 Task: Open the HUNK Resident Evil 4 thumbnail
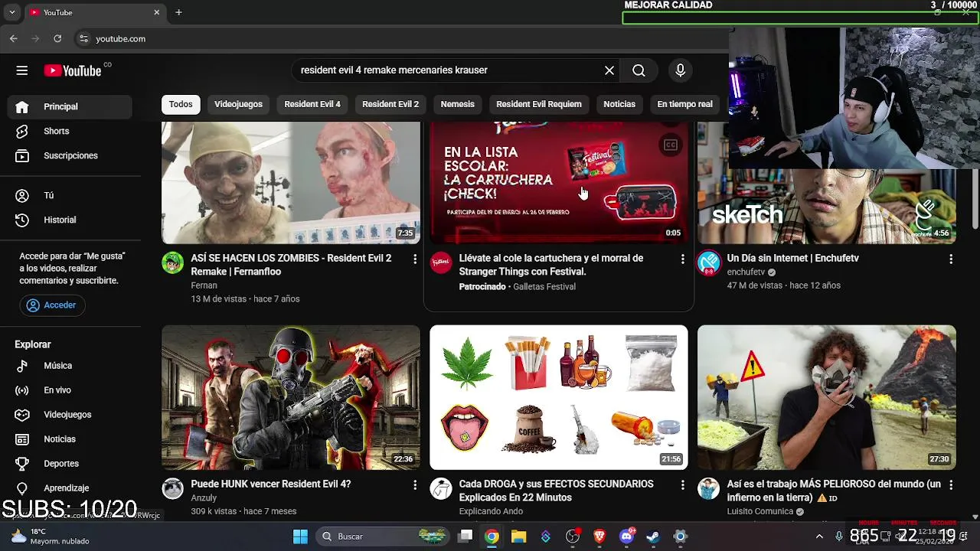click(x=291, y=397)
